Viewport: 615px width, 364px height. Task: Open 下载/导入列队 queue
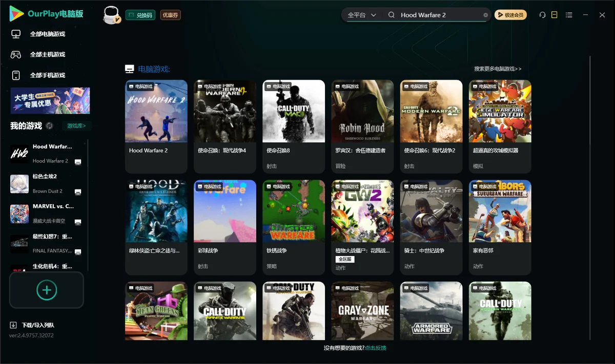pyautogui.click(x=38, y=325)
